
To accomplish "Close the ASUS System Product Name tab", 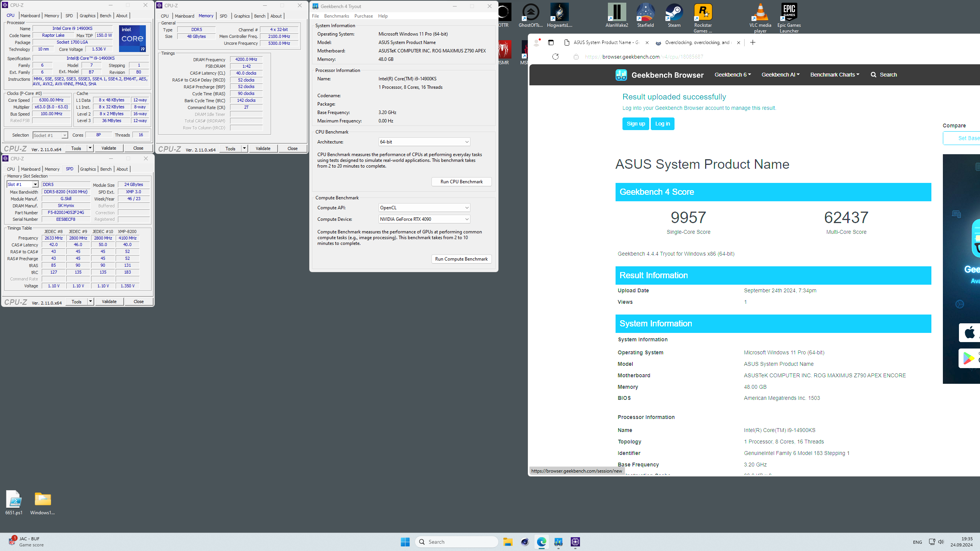I will (647, 42).
